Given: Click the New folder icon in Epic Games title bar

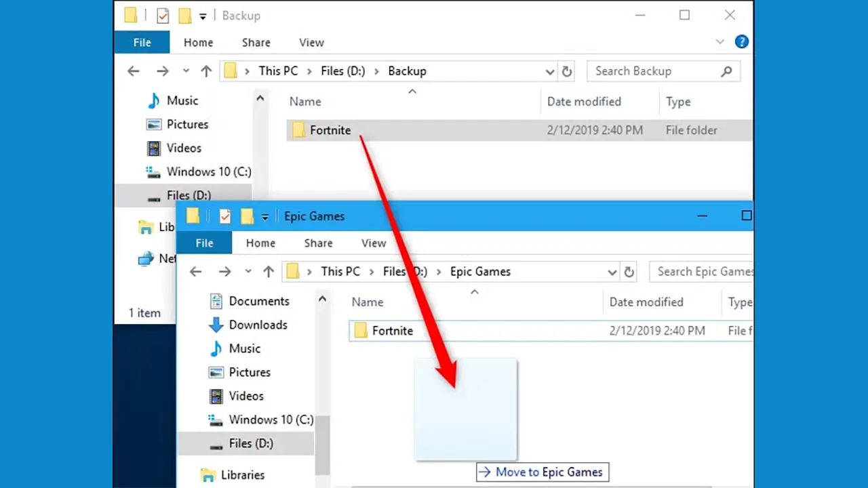Looking at the screenshot, I should point(247,216).
